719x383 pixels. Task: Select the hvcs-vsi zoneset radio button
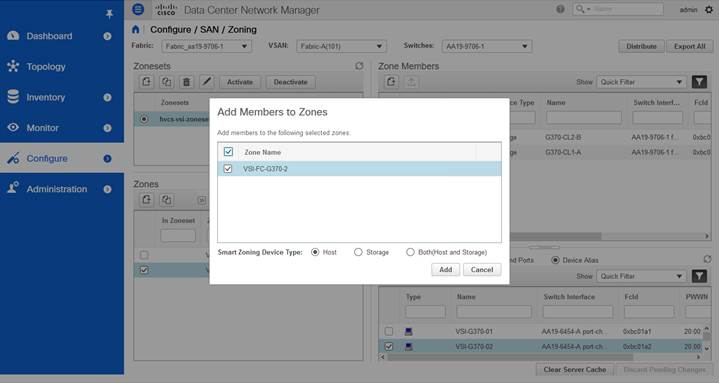(144, 119)
